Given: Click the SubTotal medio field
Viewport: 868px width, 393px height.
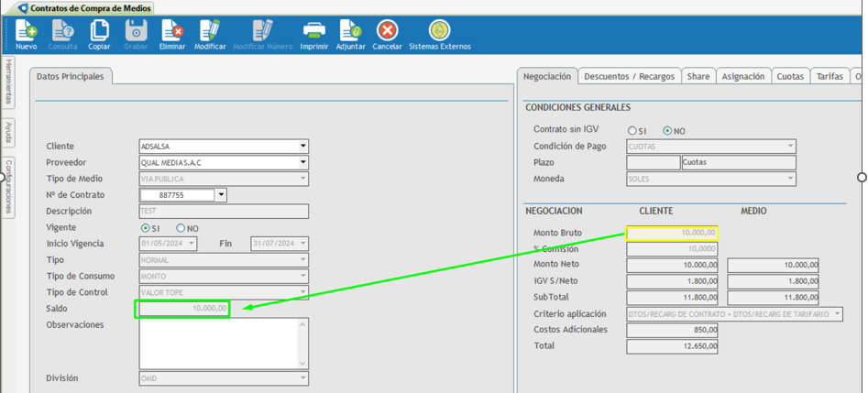Looking at the screenshot, I should pos(774,298).
